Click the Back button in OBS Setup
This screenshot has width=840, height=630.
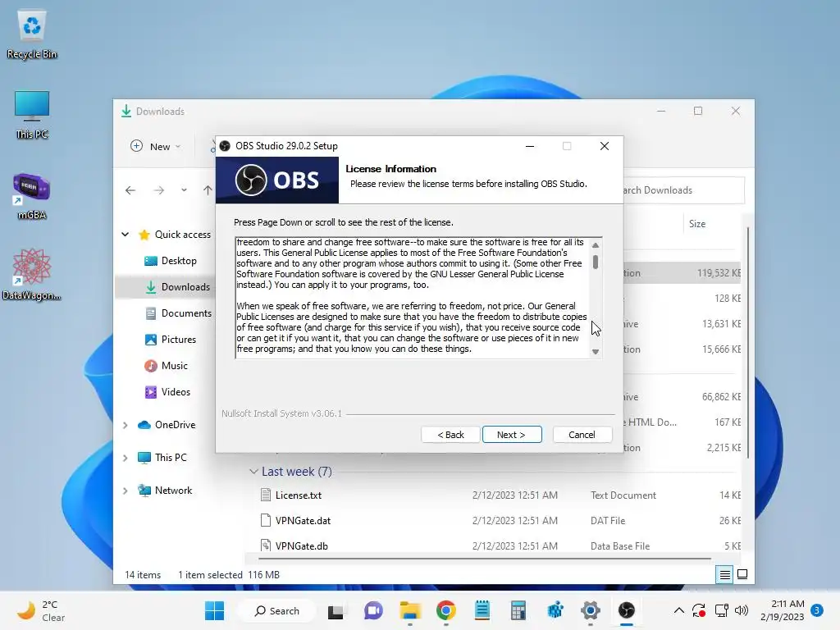click(450, 435)
